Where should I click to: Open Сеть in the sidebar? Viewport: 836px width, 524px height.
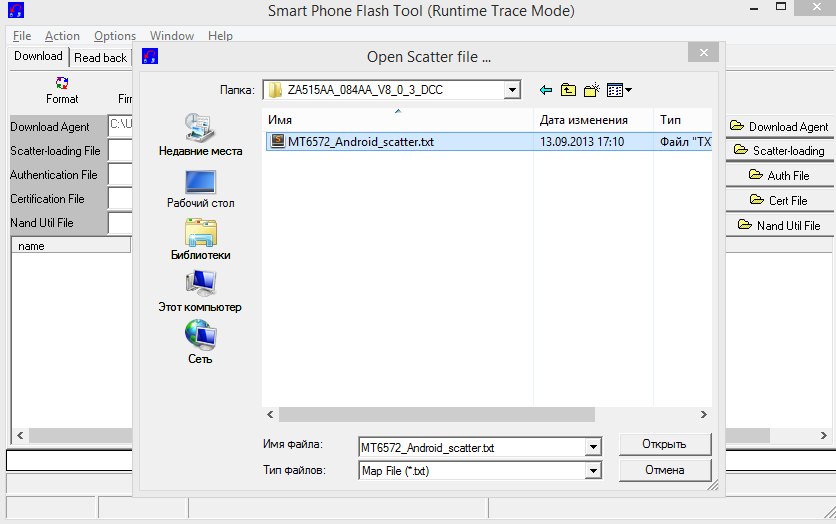point(200,342)
